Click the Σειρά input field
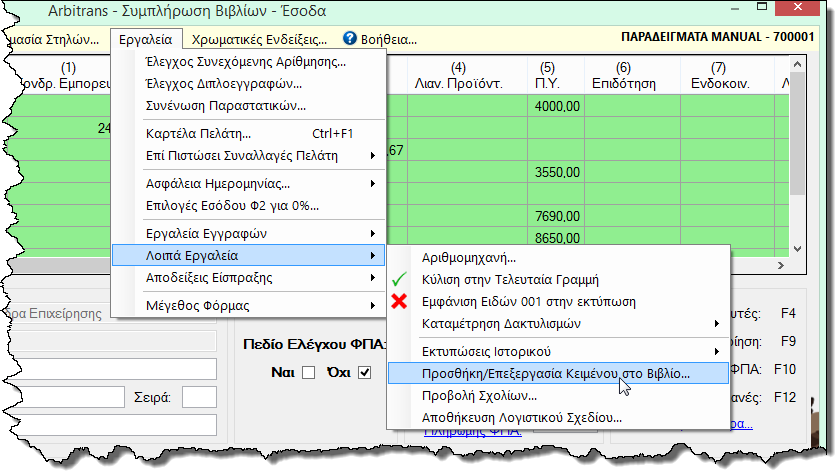This screenshot has height=471, width=835. [x=199, y=397]
